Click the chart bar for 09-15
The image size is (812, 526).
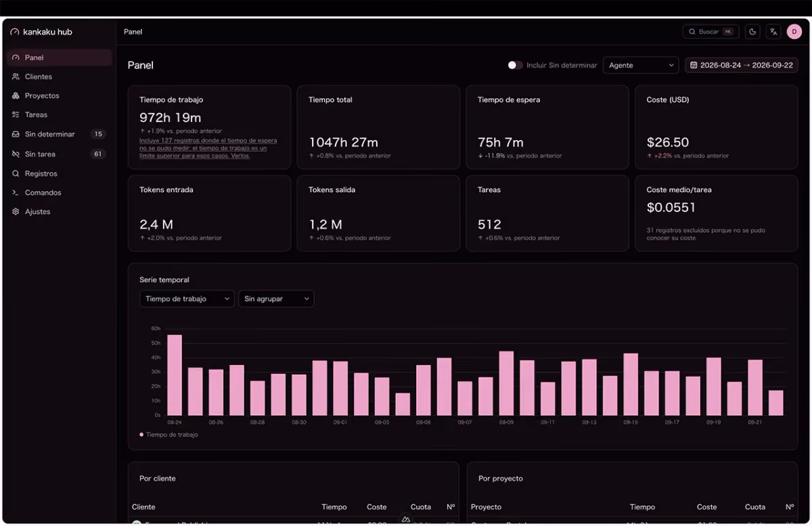click(631, 385)
